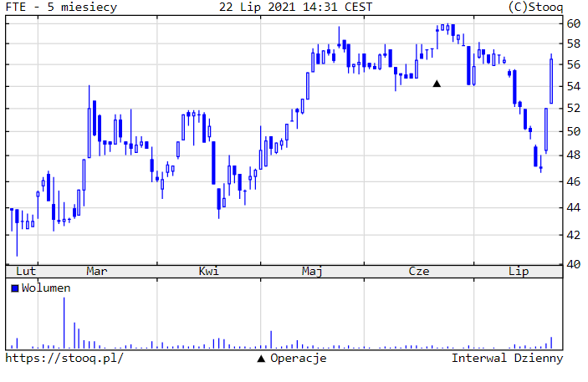The height and width of the screenshot is (382, 588).
Task: Click the Operacje legend text
Action: pos(299,359)
